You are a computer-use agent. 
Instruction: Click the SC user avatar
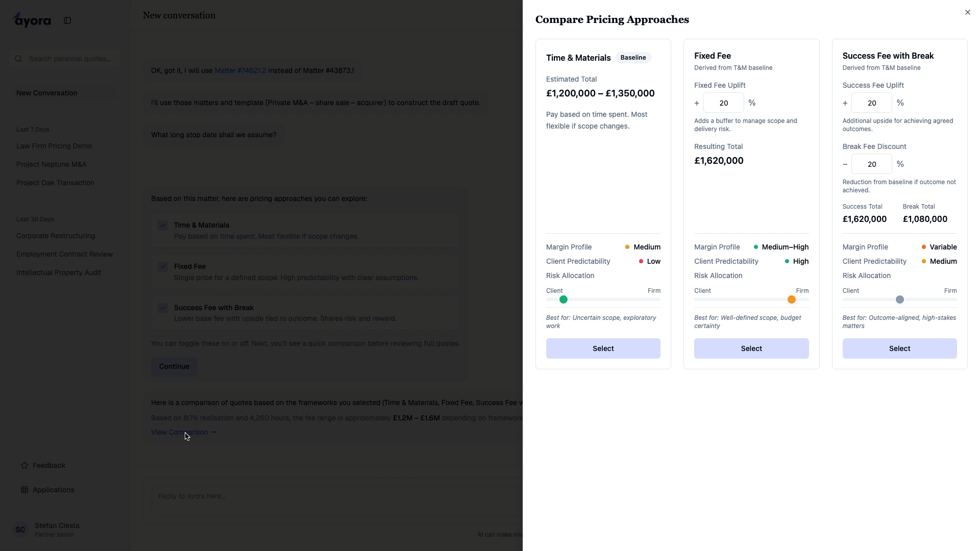click(20, 530)
